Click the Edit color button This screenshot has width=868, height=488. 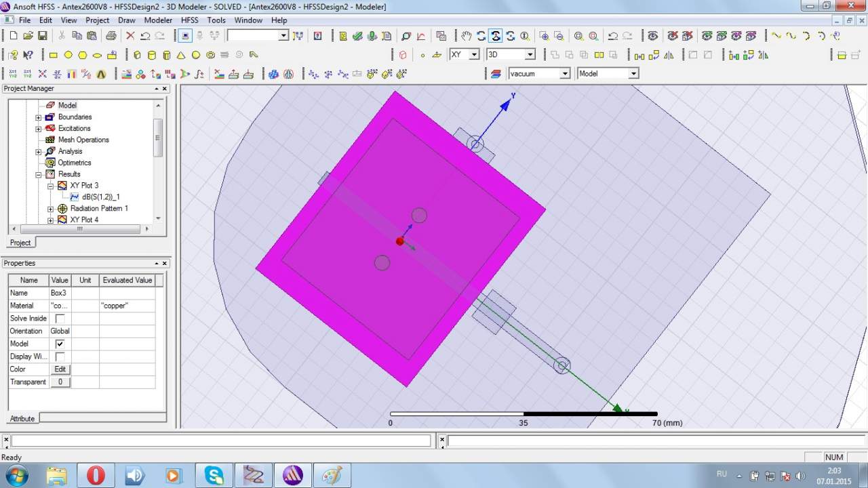tap(60, 369)
